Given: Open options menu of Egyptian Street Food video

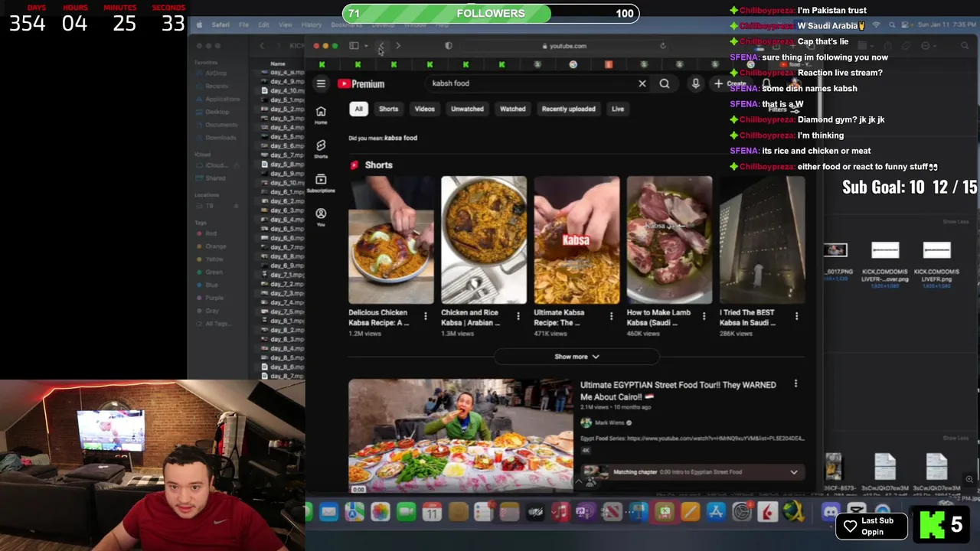Looking at the screenshot, I should (795, 384).
